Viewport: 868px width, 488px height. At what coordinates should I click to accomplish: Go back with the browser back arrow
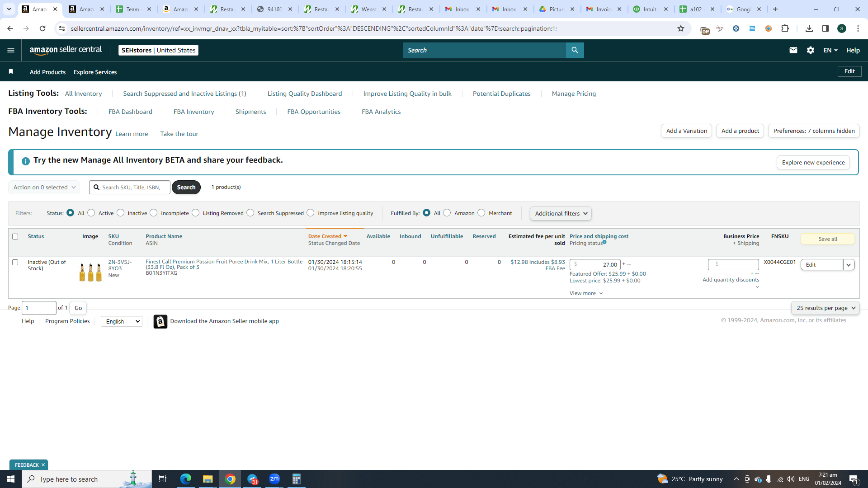tap(10, 28)
